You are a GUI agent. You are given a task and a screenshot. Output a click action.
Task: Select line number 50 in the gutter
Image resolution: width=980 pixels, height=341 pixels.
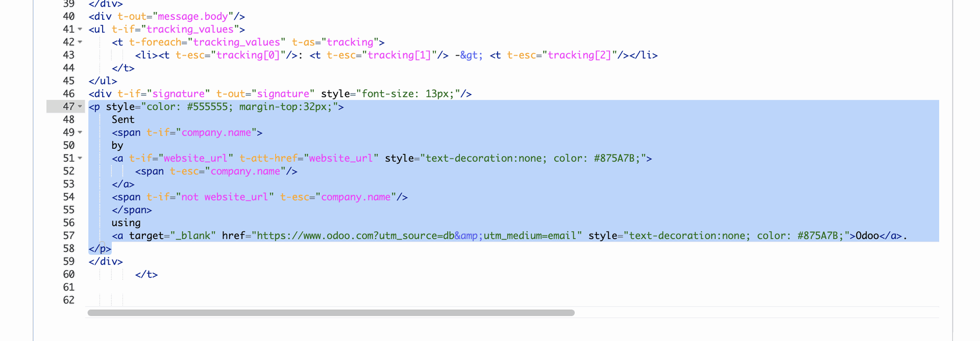[69, 145]
